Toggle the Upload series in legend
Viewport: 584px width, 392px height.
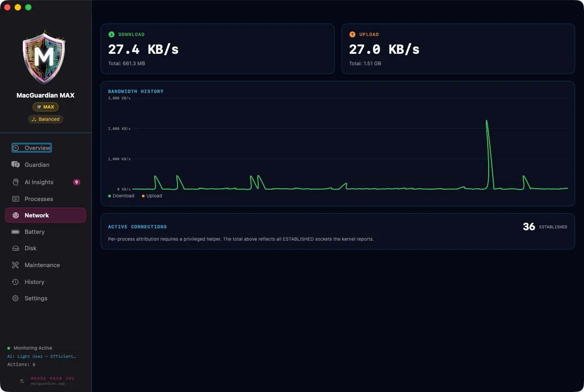(152, 196)
